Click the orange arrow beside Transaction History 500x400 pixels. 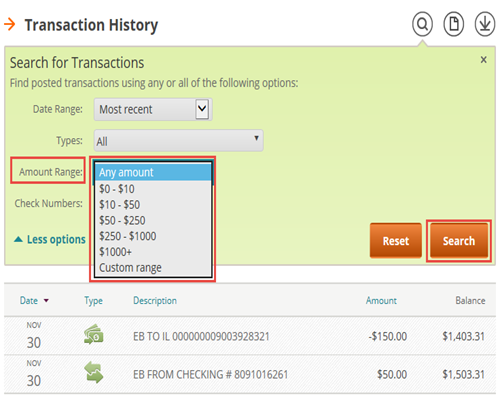coord(10,24)
